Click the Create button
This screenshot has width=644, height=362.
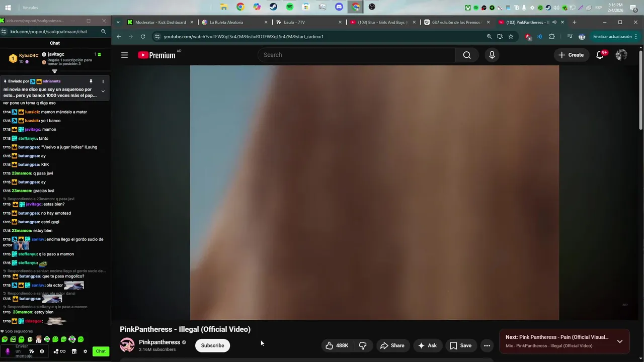[x=571, y=55]
